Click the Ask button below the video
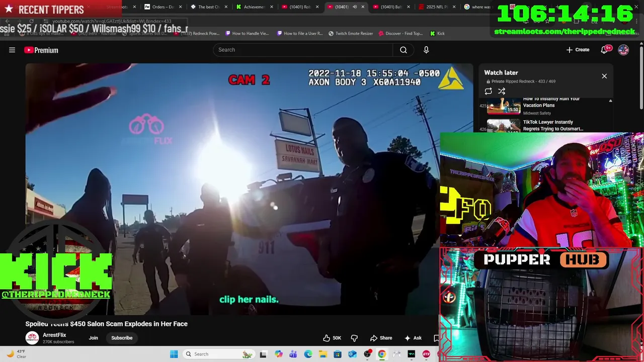This screenshot has width=644, height=362. coord(413,338)
